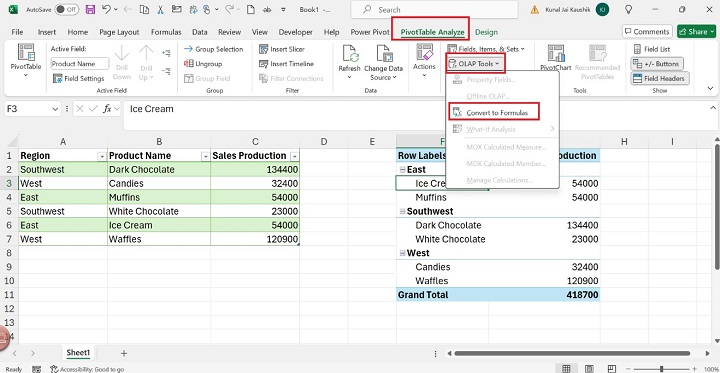Click the Collapse Field icon

point(166,71)
